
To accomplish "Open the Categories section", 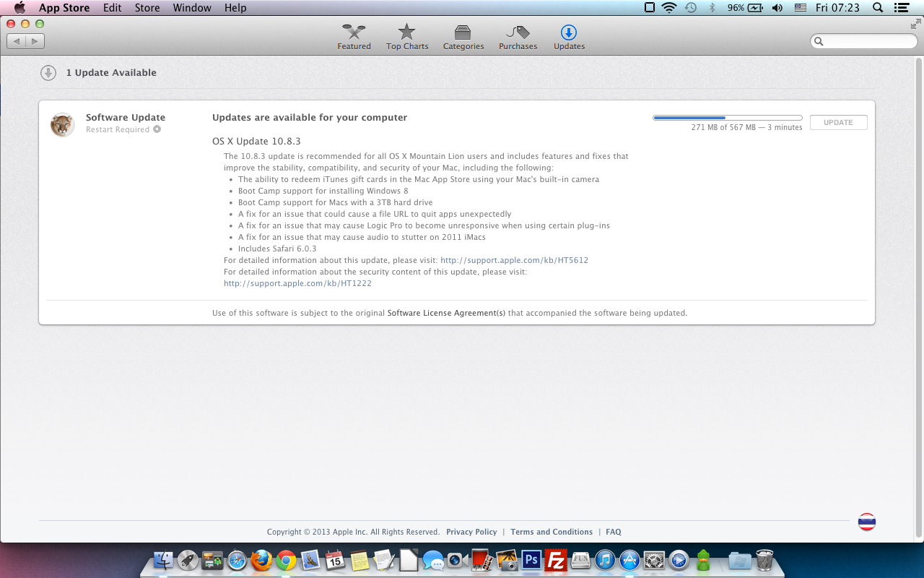I will (x=463, y=37).
